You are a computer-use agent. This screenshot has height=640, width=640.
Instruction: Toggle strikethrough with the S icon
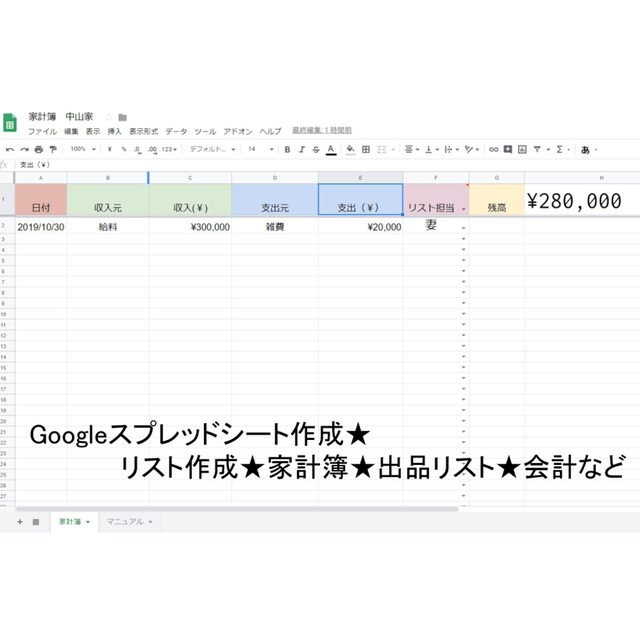[x=316, y=149]
